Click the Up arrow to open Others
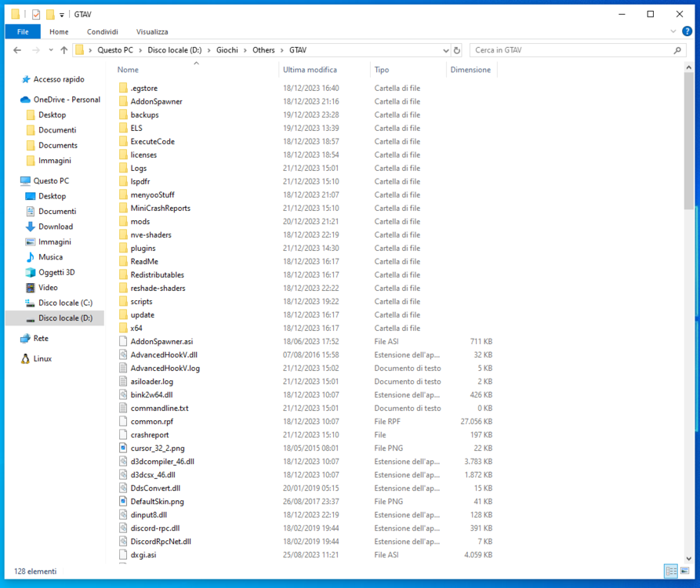Screen dimensions: 700x588 click(64, 49)
